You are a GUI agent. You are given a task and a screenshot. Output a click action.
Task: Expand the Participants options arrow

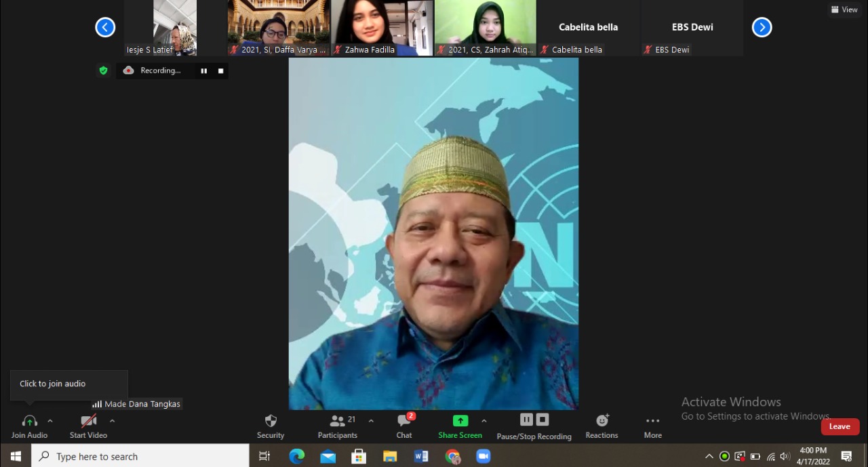[x=371, y=421]
